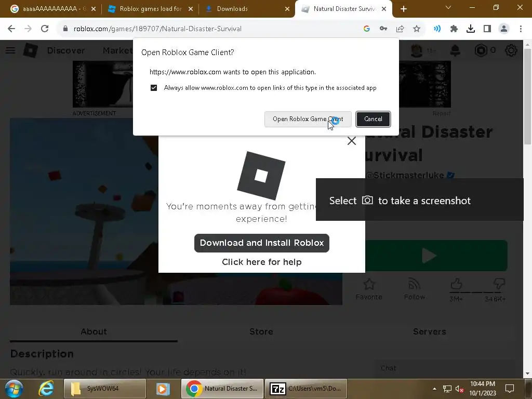This screenshot has height=399, width=532.
Task: Open Chrome profile avatar
Action: [504, 29]
